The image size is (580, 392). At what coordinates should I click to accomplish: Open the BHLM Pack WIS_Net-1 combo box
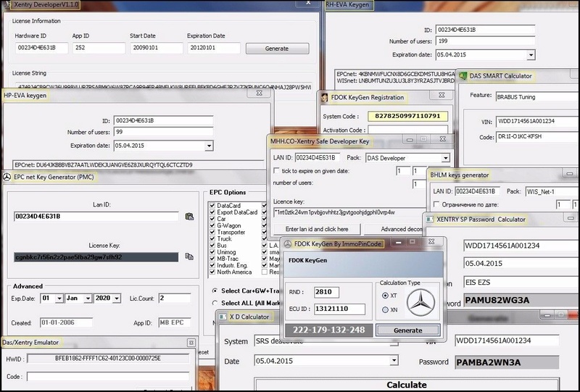point(552,191)
